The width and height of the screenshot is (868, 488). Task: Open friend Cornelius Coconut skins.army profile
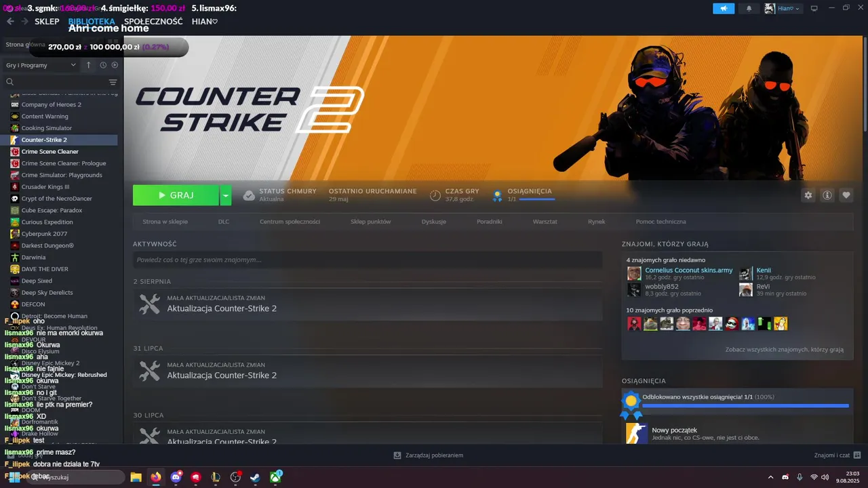pos(688,270)
